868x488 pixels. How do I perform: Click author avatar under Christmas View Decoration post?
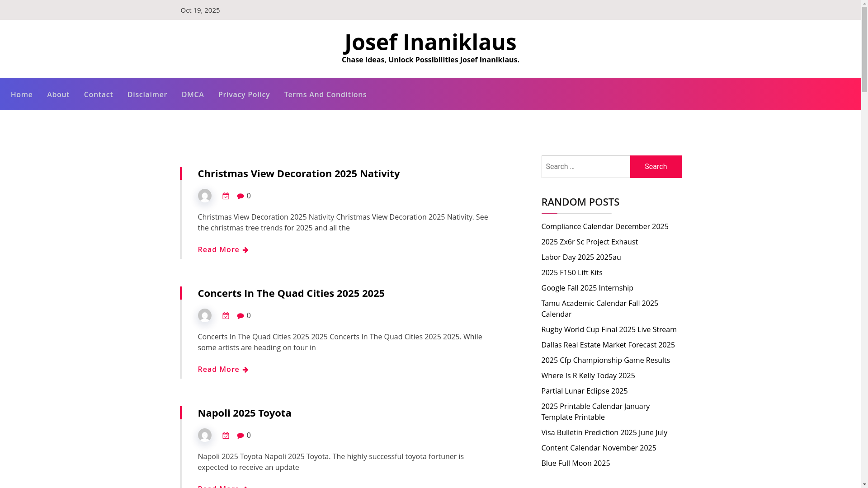point(205,196)
